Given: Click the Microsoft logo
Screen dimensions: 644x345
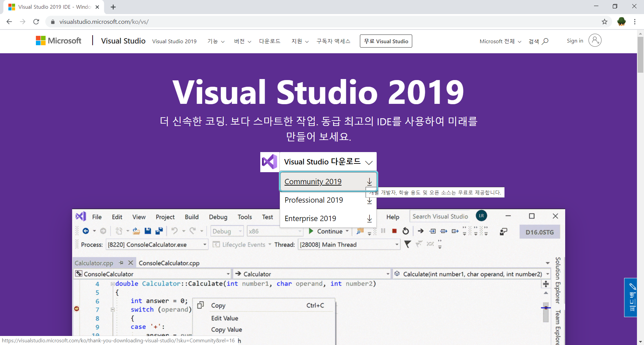Looking at the screenshot, I should click(58, 41).
